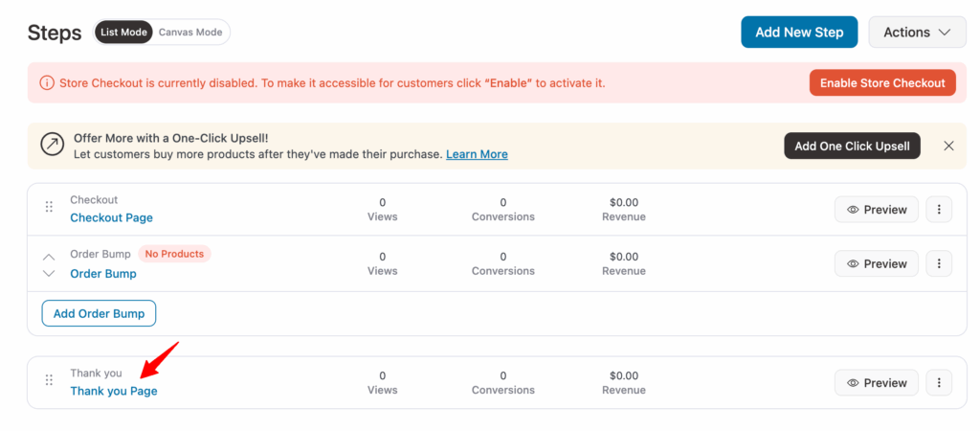Open three-dot menu for Checkout Page
980x431 pixels.
939,210
